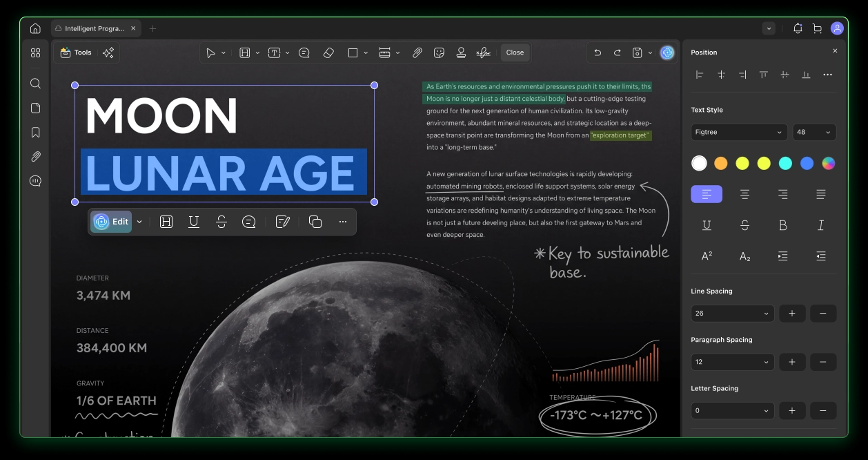Open the Figtree font dropdown
This screenshot has width=868, height=460.
tap(739, 133)
